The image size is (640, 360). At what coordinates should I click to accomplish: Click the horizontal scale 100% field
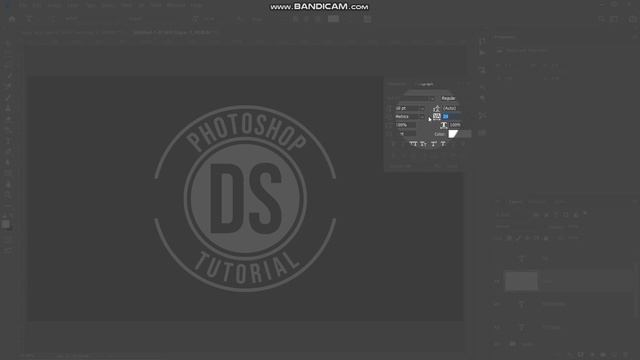(x=456, y=125)
